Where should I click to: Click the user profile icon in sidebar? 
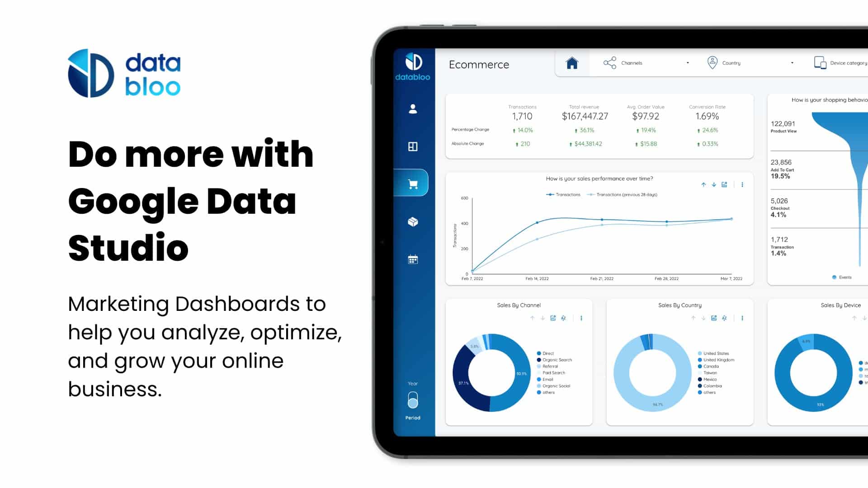pos(413,108)
